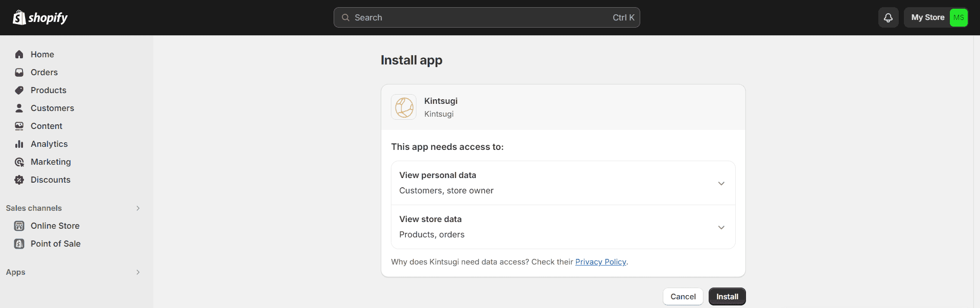Click 'Customers, store owner' text
This screenshot has width=980, height=308.
(x=447, y=190)
